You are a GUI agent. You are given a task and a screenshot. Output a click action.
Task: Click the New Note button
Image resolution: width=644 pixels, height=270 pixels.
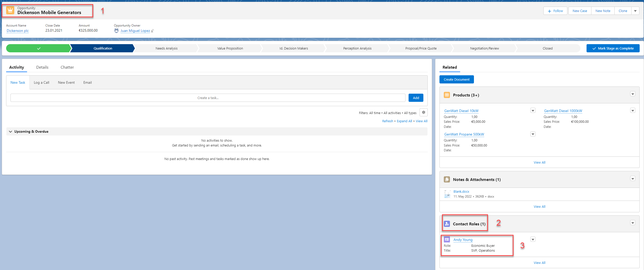tap(603, 11)
